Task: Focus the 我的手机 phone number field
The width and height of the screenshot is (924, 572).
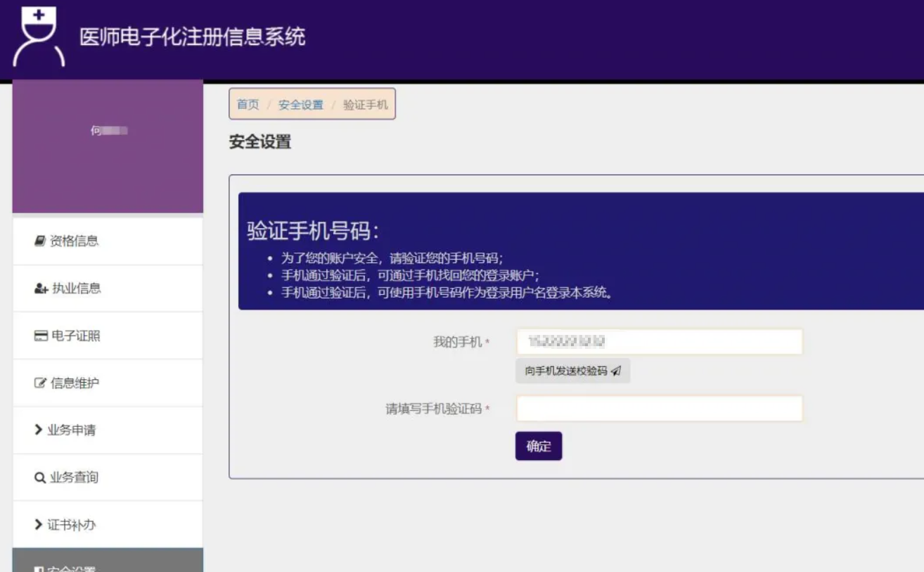Action: (x=659, y=342)
